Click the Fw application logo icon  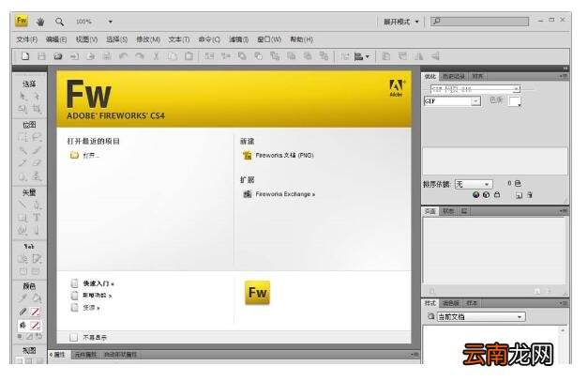(22, 21)
